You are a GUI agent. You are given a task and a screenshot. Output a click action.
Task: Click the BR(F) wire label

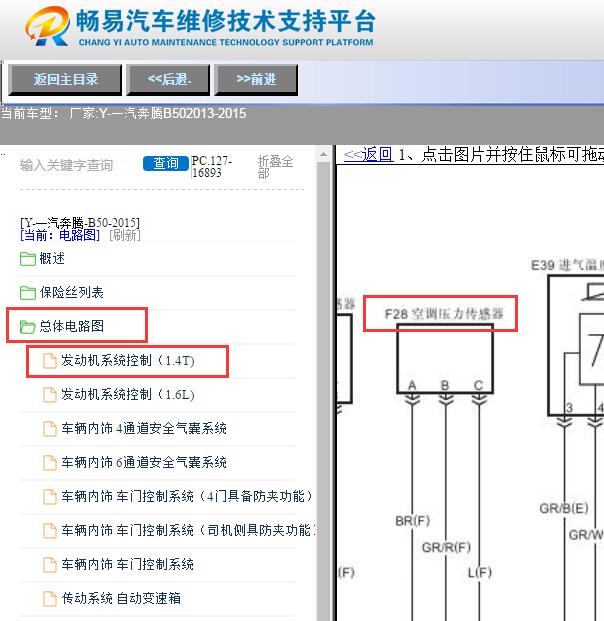[412, 521]
